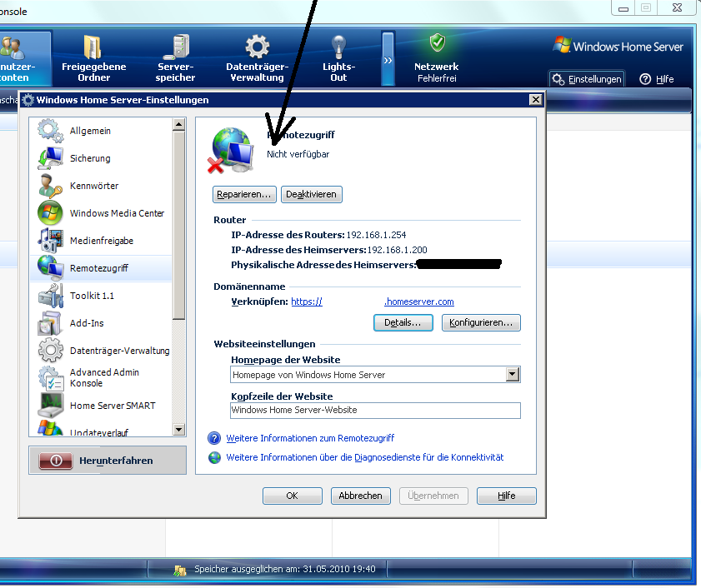Image resolution: width=701 pixels, height=588 pixels.
Task: Select Allgemein in the settings list
Action: 101,131
